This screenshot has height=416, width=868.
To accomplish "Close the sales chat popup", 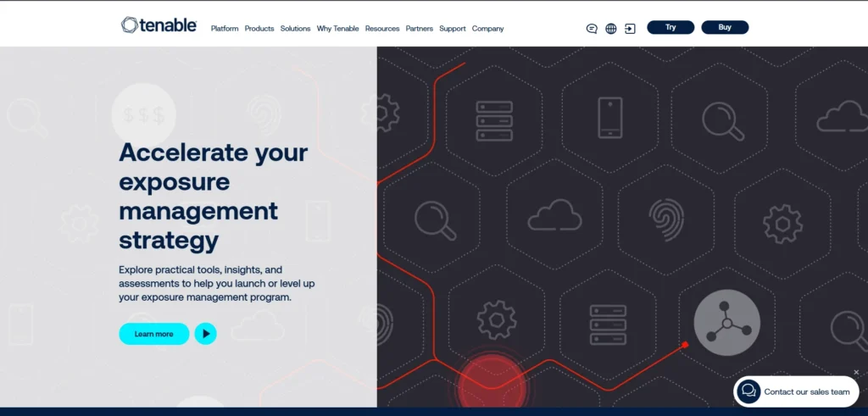I will pyautogui.click(x=856, y=372).
